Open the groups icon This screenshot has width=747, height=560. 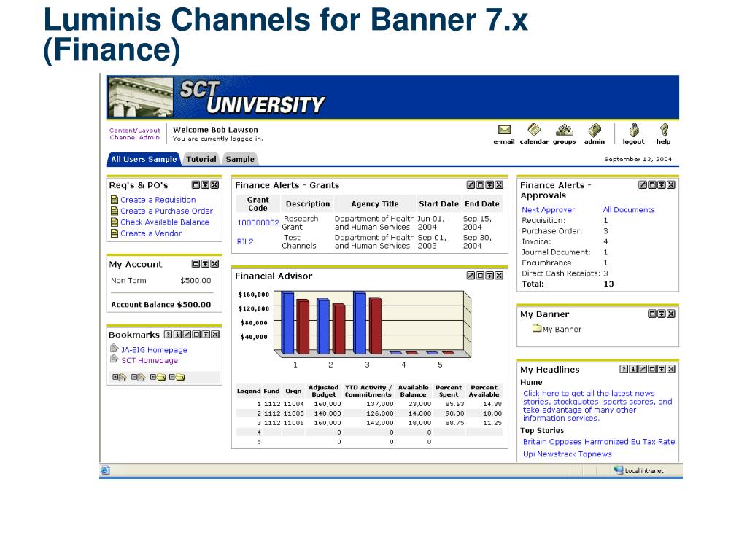pos(565,130)
